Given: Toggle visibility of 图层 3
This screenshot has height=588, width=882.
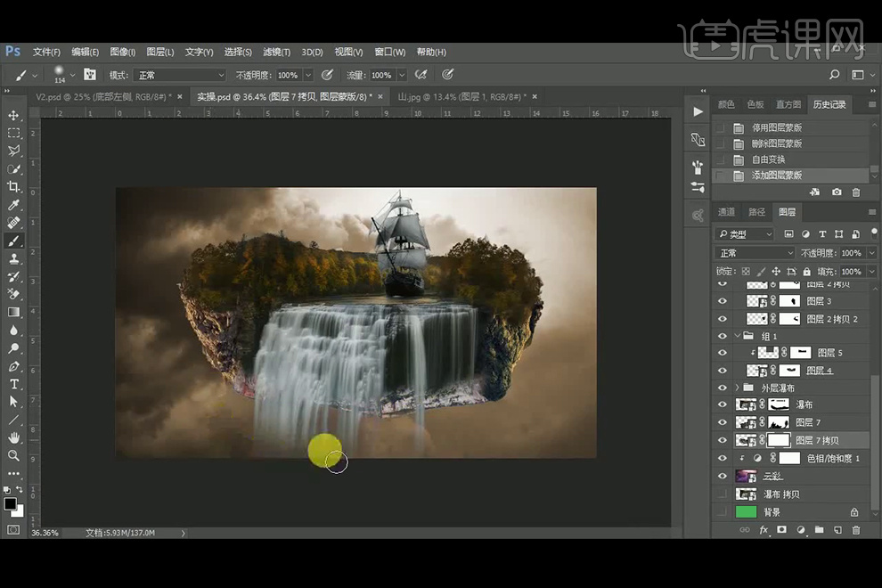Looking at the screenshot, I should (723, 301).
